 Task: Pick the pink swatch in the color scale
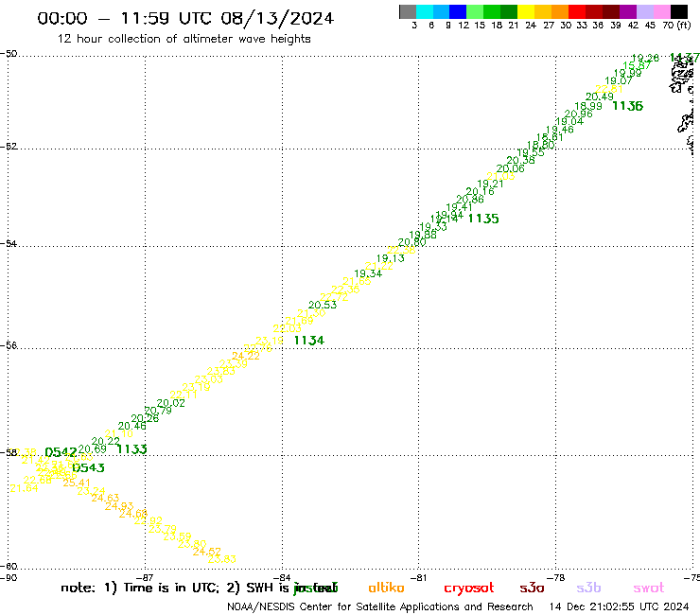click(662, 11)
